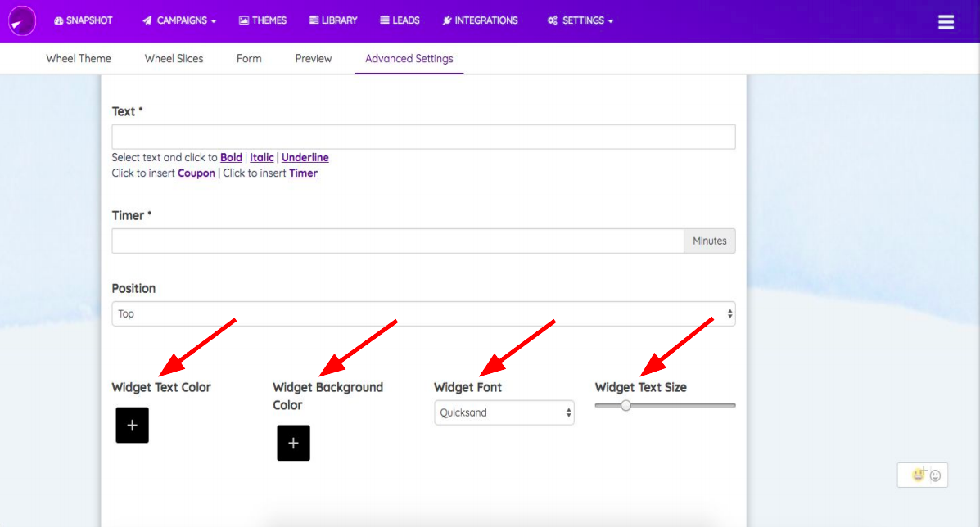This screenshot has height=527, width=980.
Task: Open the Library page
Action: pos(333,20)
